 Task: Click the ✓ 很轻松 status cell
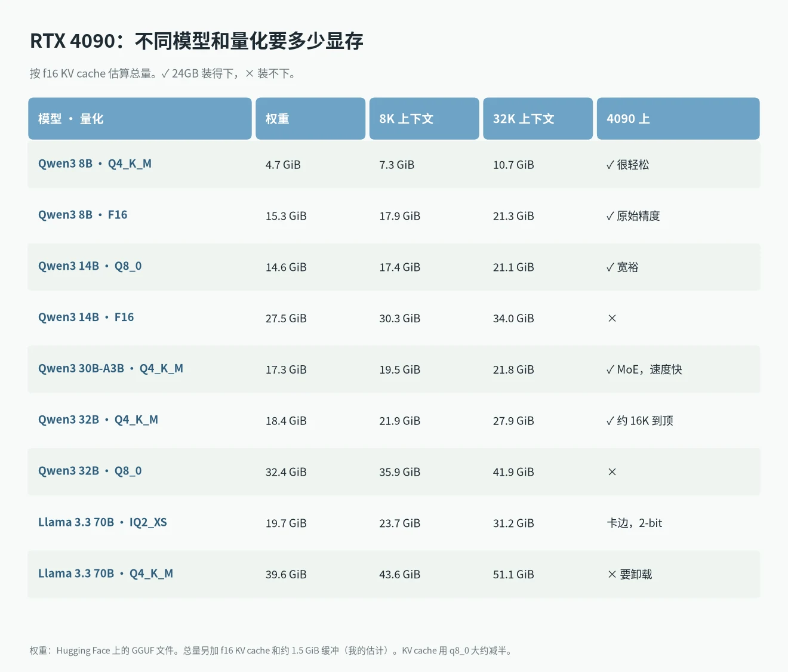tap(628, 165)
